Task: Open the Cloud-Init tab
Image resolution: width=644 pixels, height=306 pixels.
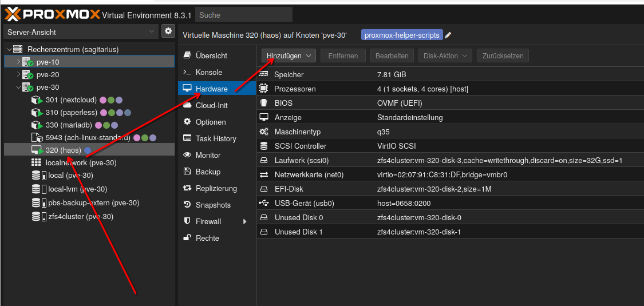Action: pos(217,105)
